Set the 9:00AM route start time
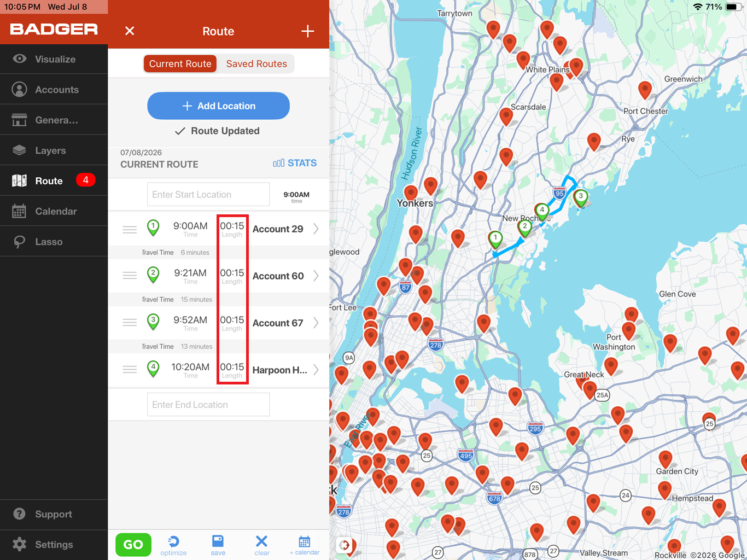The image size is (747, 560). coord(296,196)
